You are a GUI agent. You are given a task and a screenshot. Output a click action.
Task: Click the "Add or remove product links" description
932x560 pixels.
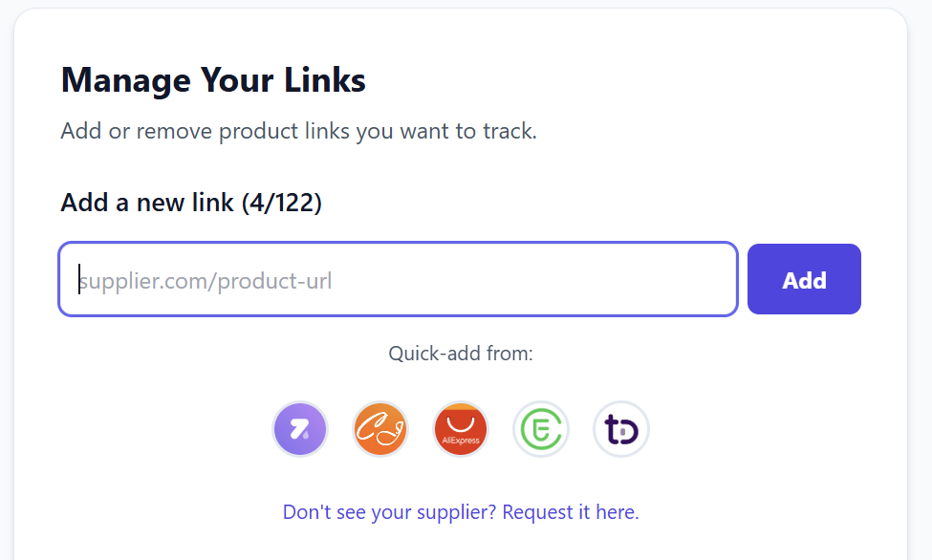pyautogui.click(x=298, y=131)
